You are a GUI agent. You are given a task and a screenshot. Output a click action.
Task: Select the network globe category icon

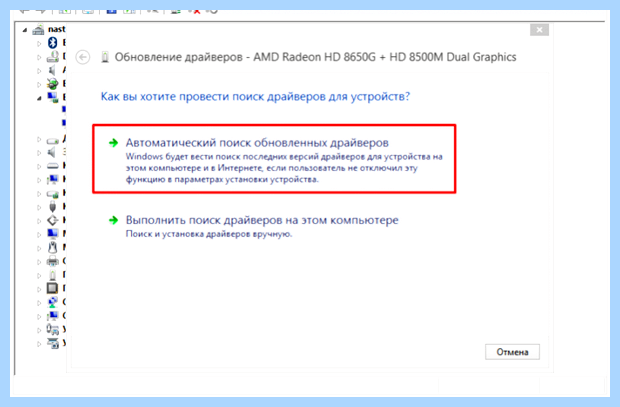(x=53, y=302)
